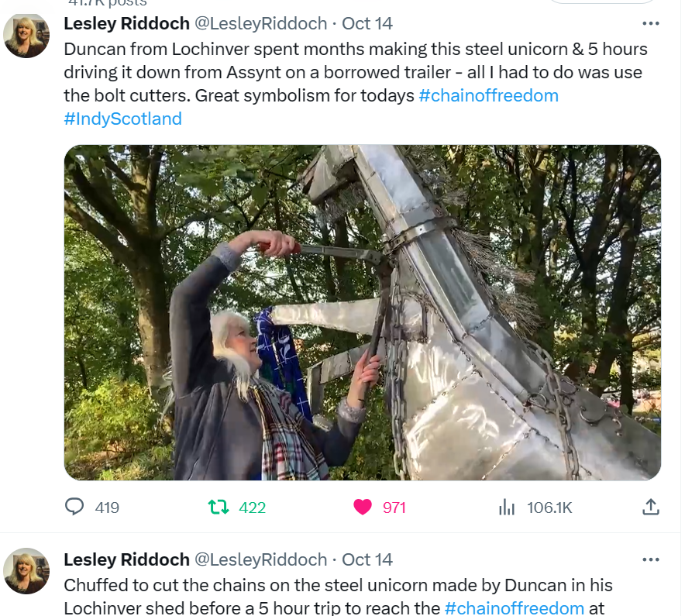Open view analytics bar chart icon
The height and width of the screenshot is (616, 685).
(x=506, y=508)
